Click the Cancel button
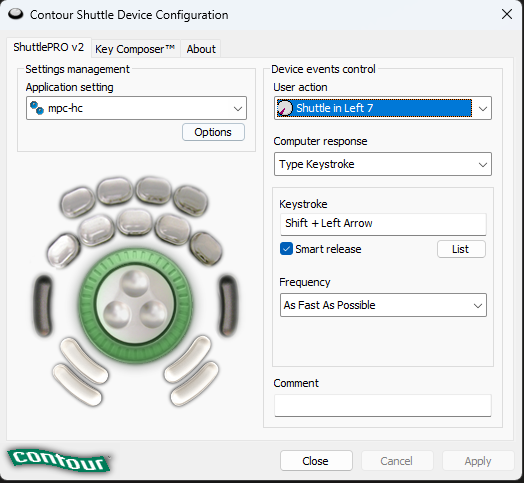 pyautogui.click(x=397, y=461)
